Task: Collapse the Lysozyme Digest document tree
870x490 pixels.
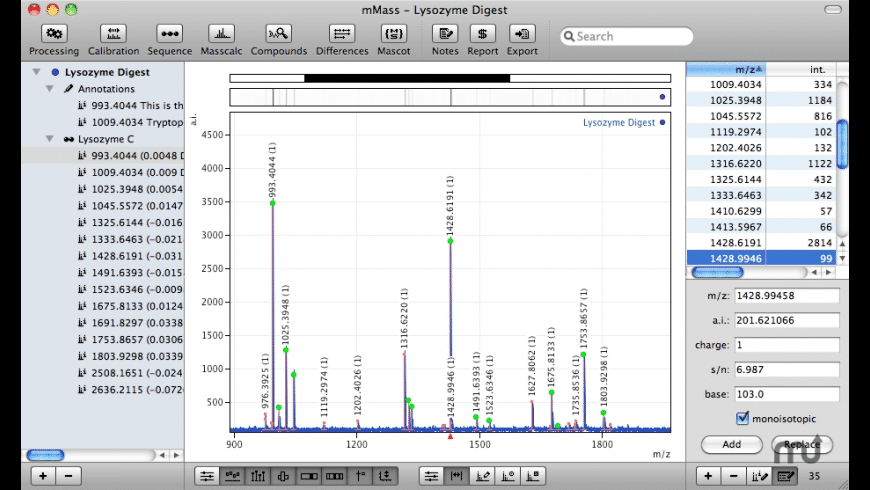Action: point(37,72)
